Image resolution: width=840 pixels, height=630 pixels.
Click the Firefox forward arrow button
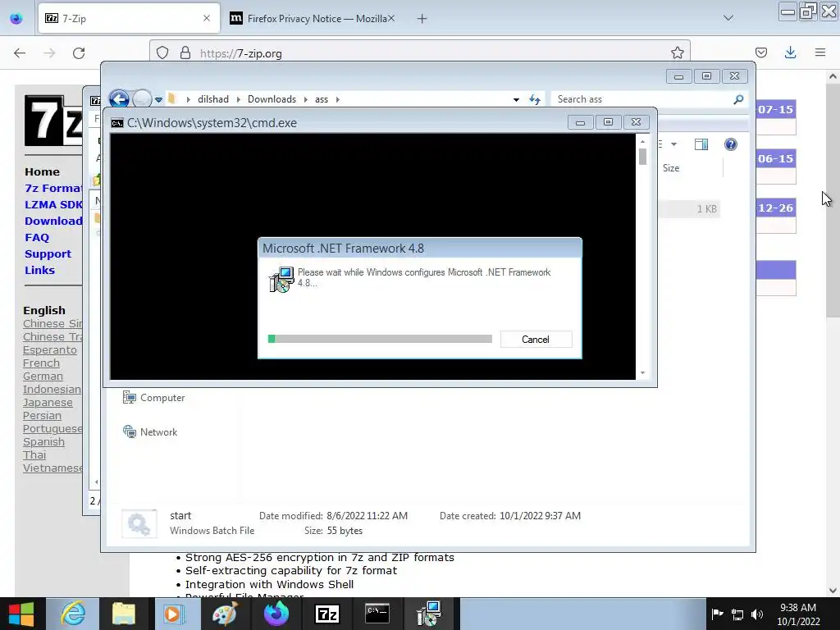(x=49, y=52)
